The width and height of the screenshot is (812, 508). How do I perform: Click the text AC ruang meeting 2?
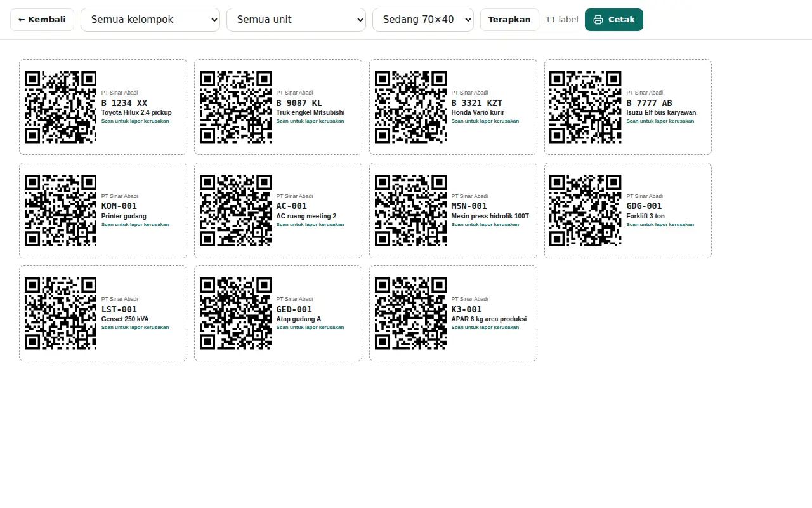pos(306,217)
